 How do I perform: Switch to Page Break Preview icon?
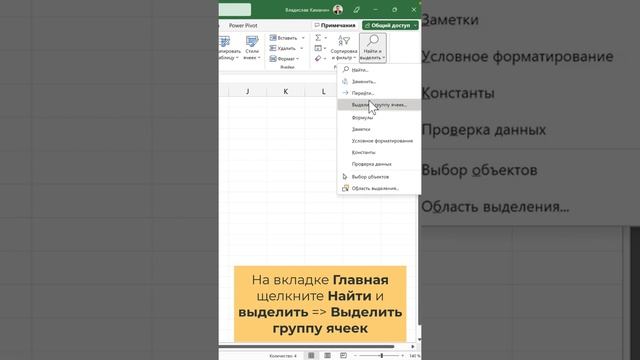(343, 356)
